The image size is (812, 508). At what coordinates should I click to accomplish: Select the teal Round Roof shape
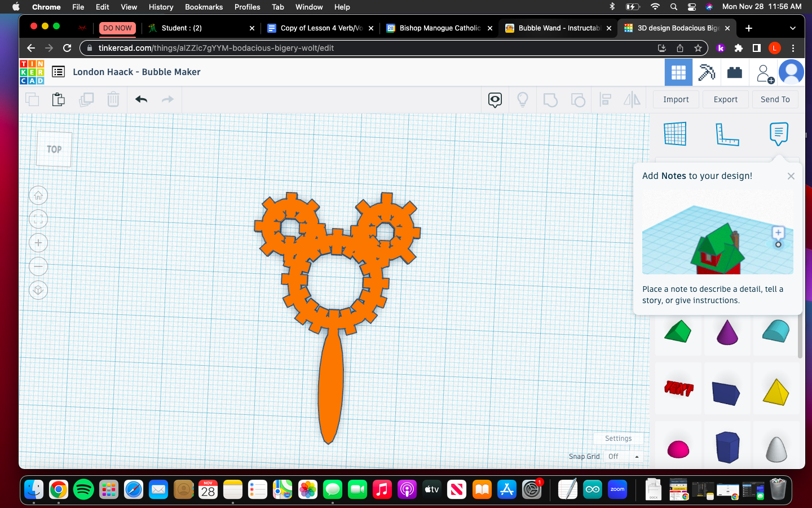click(x=776, y=331)
